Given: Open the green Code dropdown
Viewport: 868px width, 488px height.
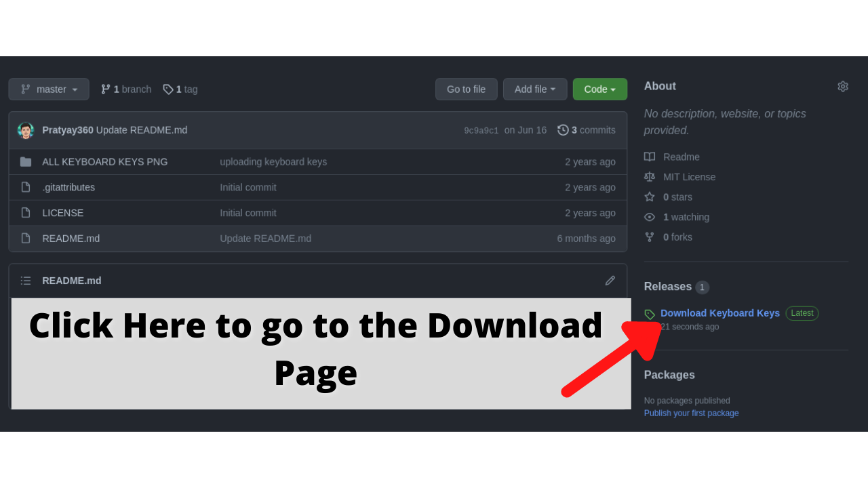Looking at the screenshot, I should [x=599, y=89].
